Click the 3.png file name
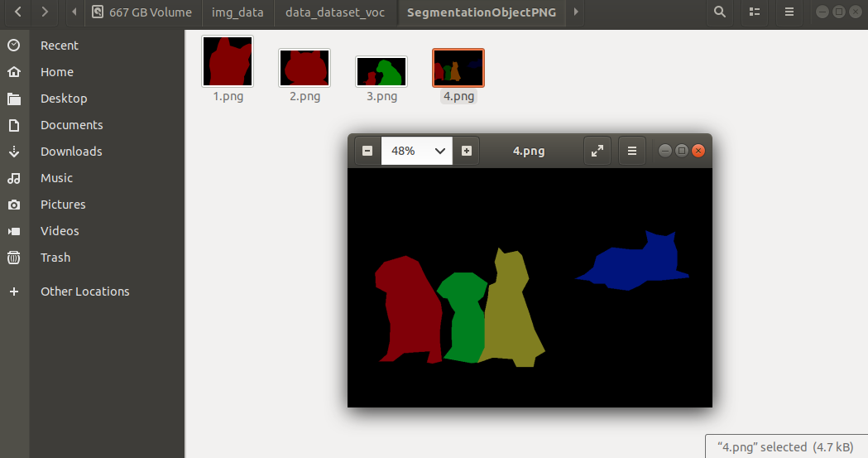The width and height of the screenshot is (868, 458). pos(382,96)
